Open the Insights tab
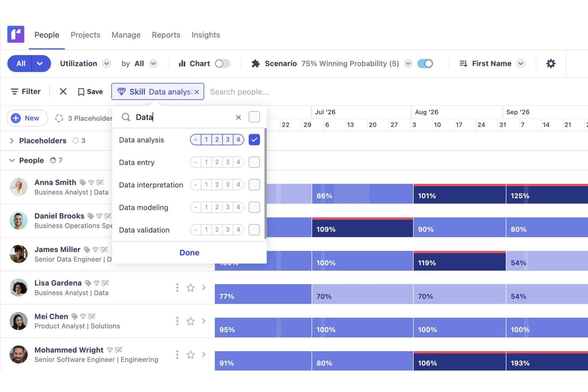This screenshot has width=588, height=392. tap(206, 35)
